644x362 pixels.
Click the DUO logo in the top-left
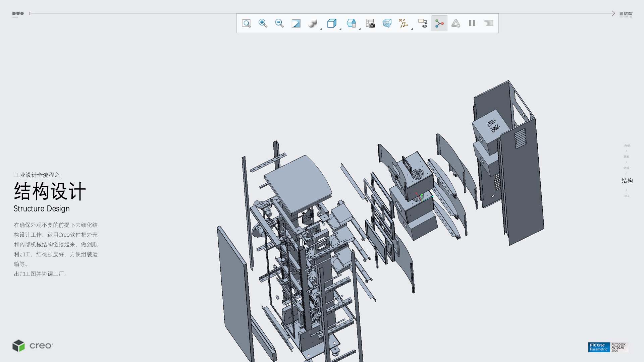point(18,14)
